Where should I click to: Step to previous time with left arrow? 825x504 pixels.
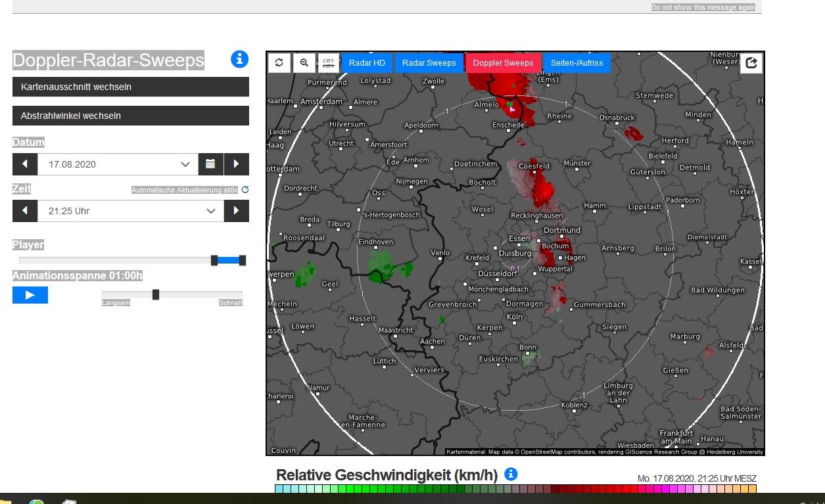click(25, 211)
